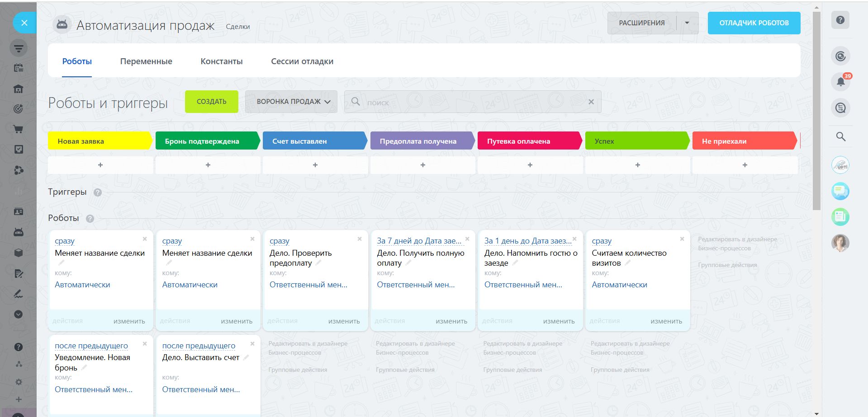Open the help question mark in right panel
This screenshot has width=868, height=417.
click(x=840, y=20)
